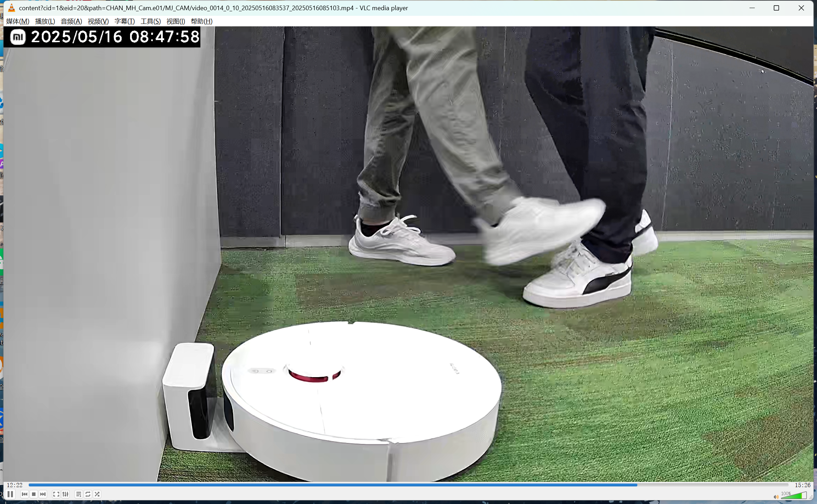Stop playback with the stop button
Viewport: 817px width, 504px height.
coord(34,494)
